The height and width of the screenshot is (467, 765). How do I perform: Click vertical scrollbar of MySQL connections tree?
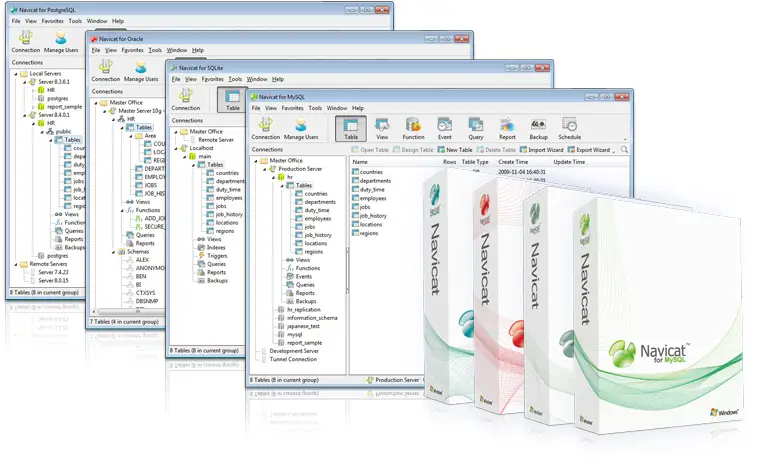tap(347, 270)
